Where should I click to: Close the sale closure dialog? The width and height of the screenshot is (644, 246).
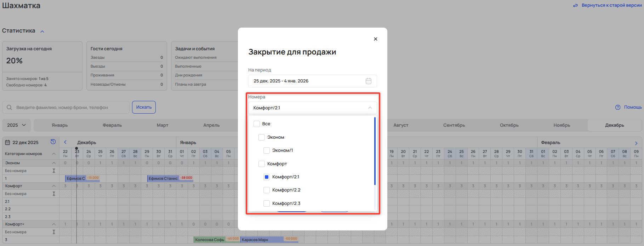pos(375,39)
